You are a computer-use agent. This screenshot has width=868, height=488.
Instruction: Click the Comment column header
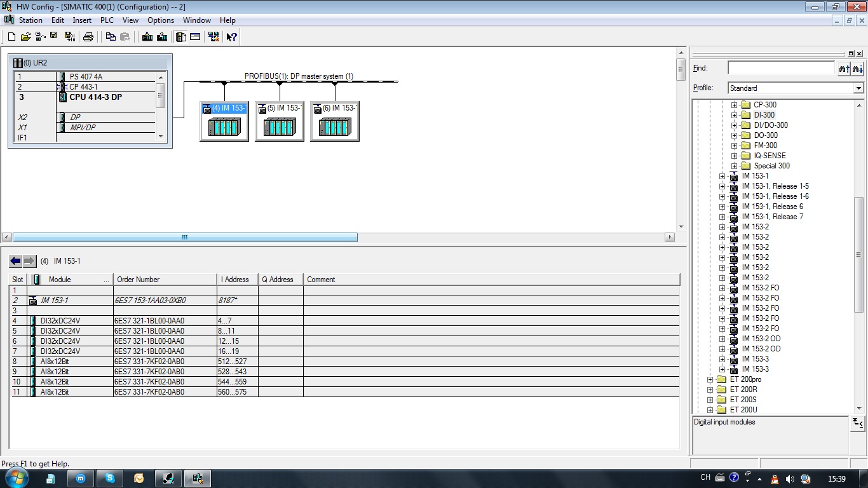coord(491,280)
